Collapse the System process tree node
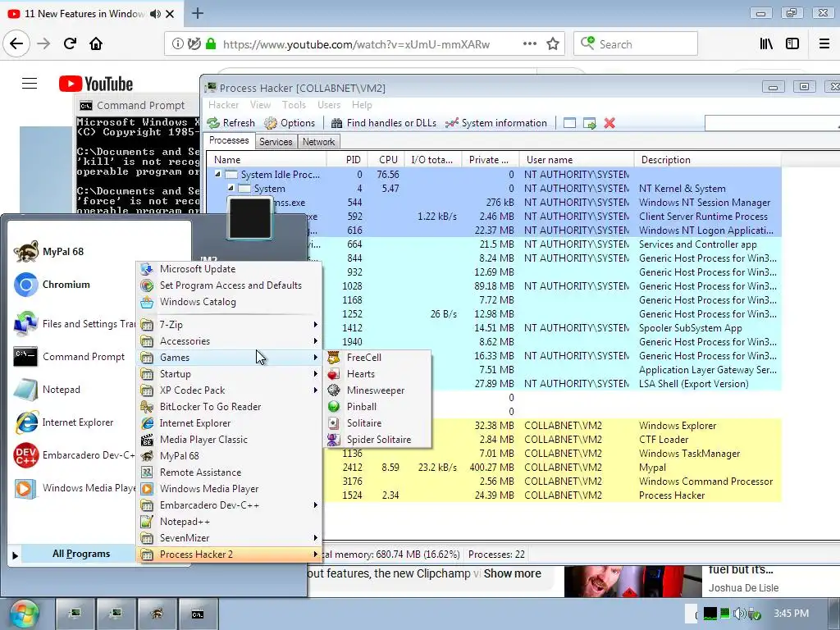 231,188
